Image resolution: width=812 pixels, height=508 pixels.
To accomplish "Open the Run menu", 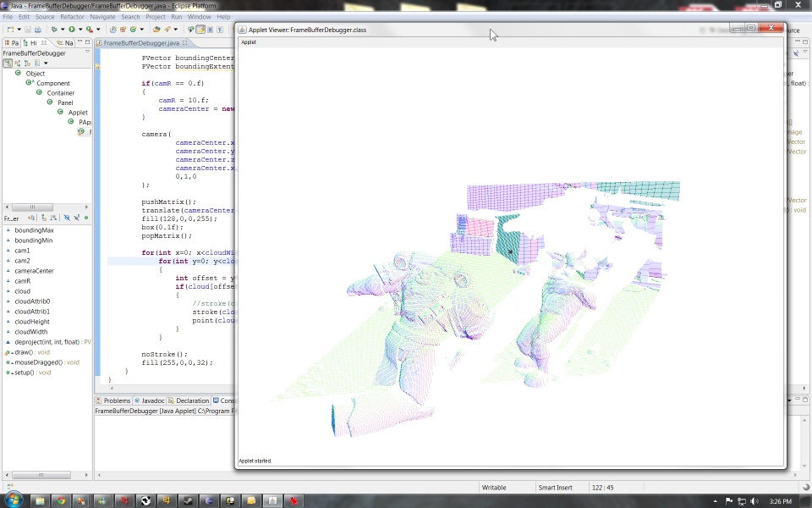I will [177, 17].
